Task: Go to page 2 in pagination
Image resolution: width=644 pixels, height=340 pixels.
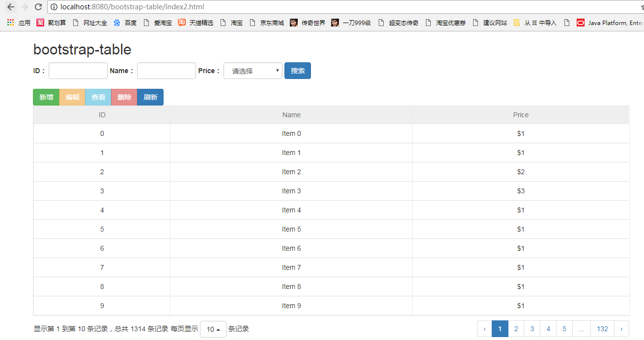Action: point(516,329)
